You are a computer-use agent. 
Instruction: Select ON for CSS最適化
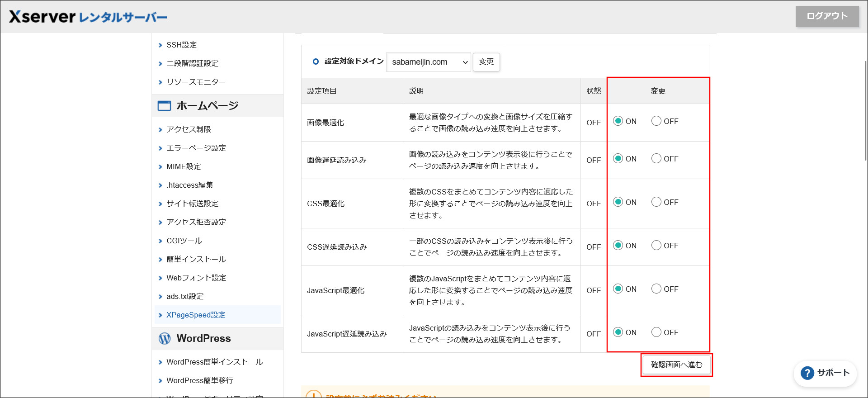[x=618, y=202]
